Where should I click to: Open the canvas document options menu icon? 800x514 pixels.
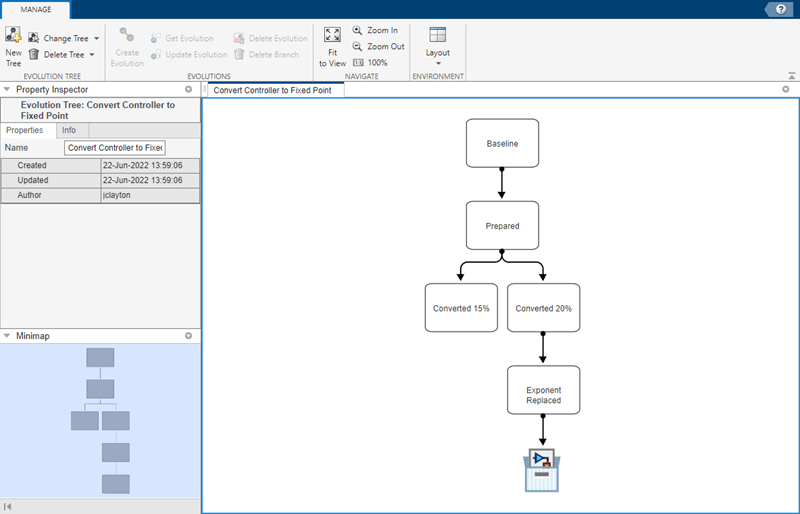[786, 89]
